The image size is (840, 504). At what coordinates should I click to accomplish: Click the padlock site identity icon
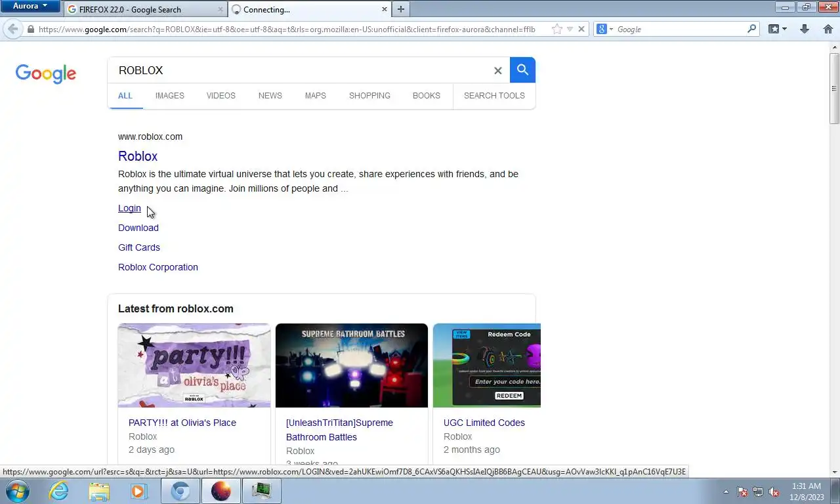pyautogui.click(x=30, y=30)
